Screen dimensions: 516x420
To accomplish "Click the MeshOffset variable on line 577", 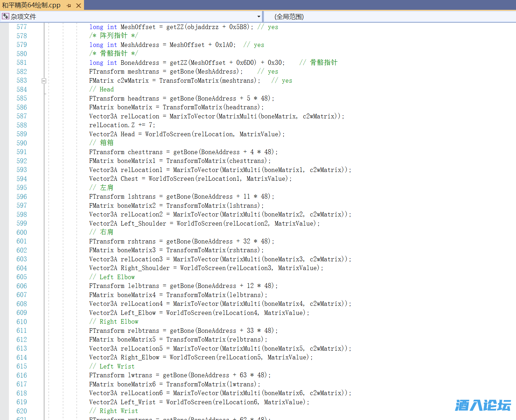I will pyautogui.click(x=138, y=27).
